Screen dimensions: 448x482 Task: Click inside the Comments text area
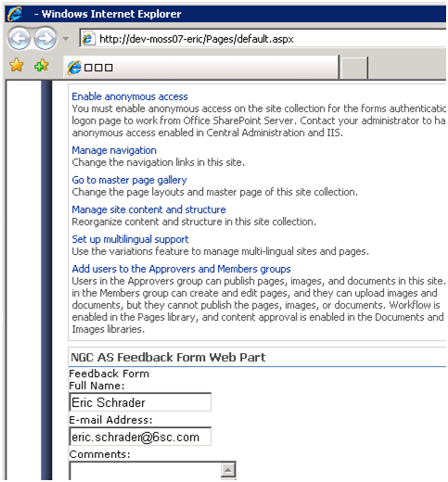point(146,471)
